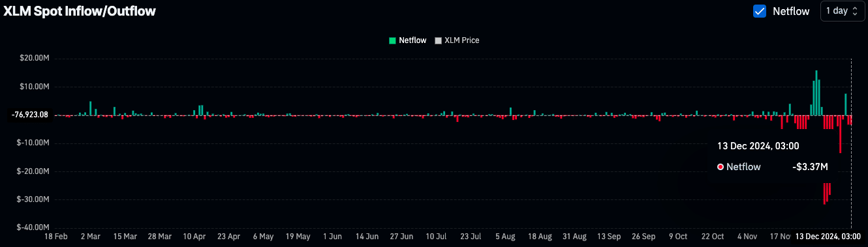Screen dimensions: 868x247
Task: Click the 1 Jun x-axis date
Action: coord(332,236)
